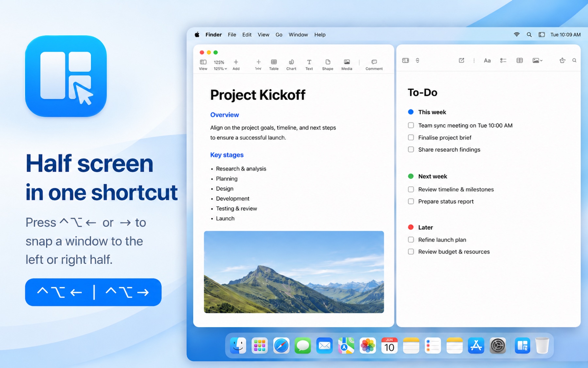588x368 pixels.
Task: Click the share icon in Notes
Action: click(x=562, y=60)
